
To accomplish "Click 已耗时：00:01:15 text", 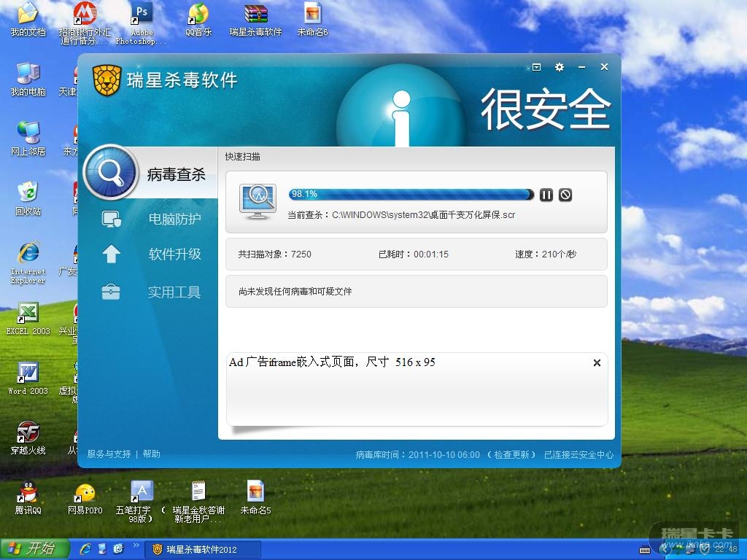I will click(x=414, y=254).
